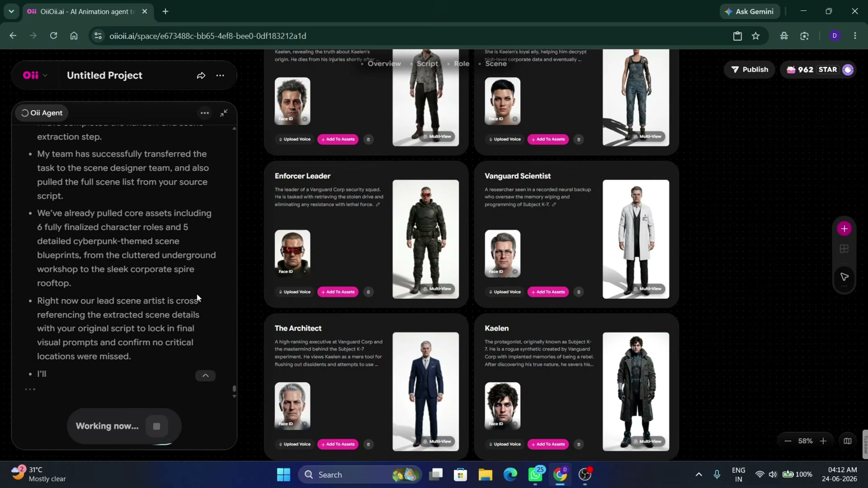868x488 pixels.
Task: Edit Enforcer Leader description with pencil icon
Action: 378,205
